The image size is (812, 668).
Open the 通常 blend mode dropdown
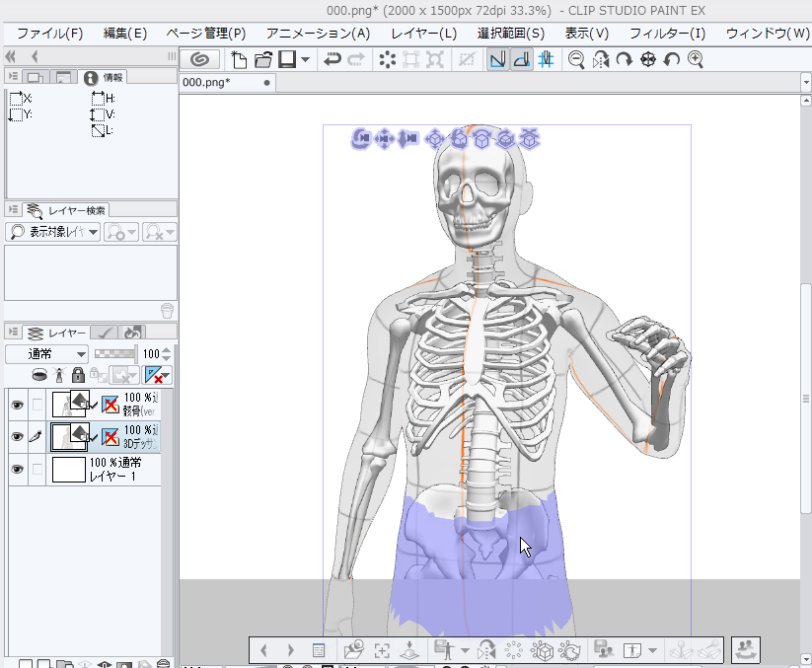(46, 353)
